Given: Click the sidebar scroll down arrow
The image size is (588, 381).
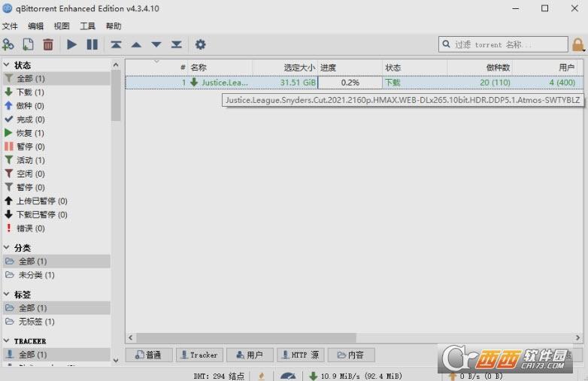Looking at the screenshot, I should click(116, 361).
